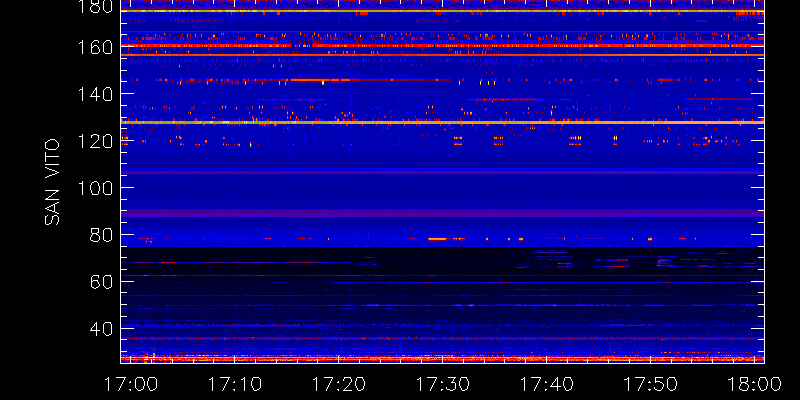Click the 17:50 time axis label

pyautogui.click(x=649, y=384)
